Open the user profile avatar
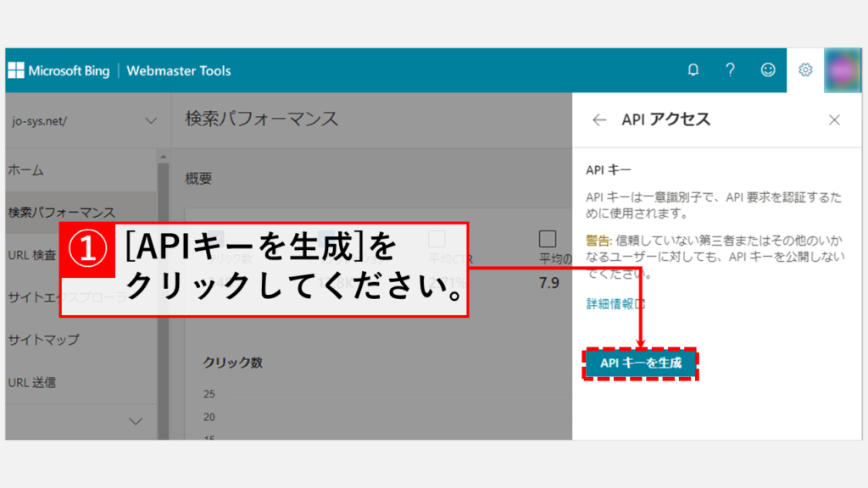The image size is (868, 488). point(843,70)
